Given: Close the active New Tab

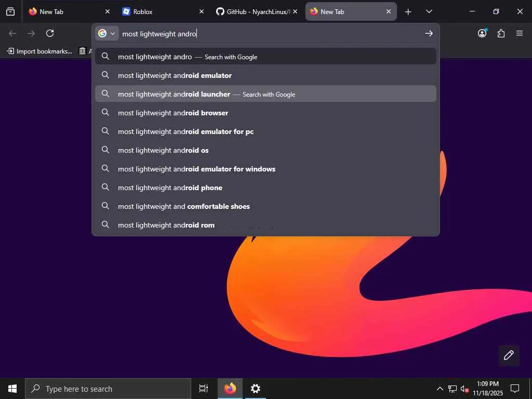Looking at the screenshot, I should pyautogui.click(x=389, y=11).
